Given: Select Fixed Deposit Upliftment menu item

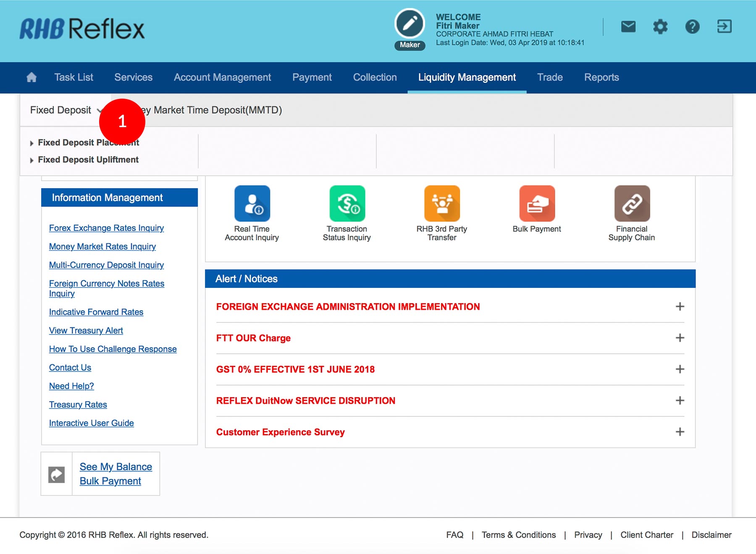Looking at the screenshot, I should pyautogui.click(x=88, y=160).
